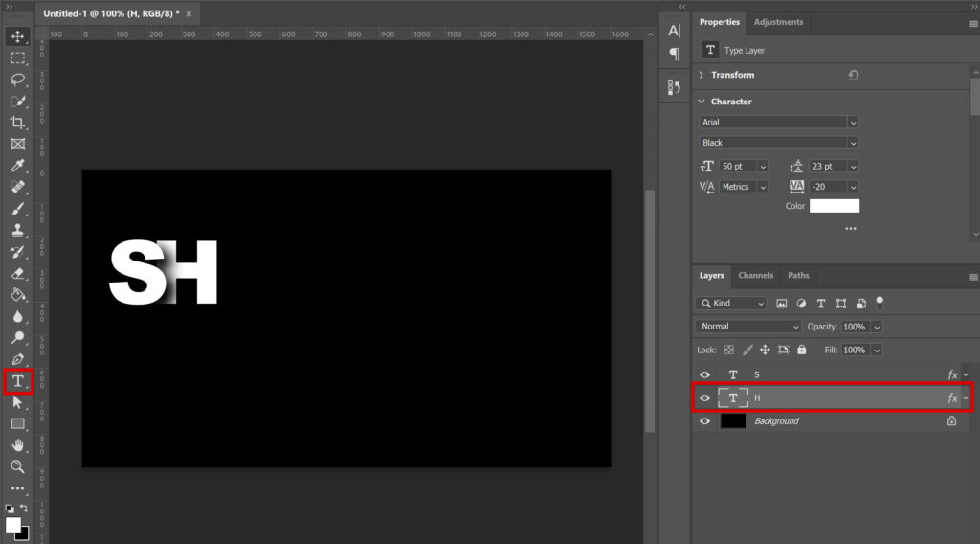Filter layers by pixel layers
This screenshot has width=980, height=544.
coord(781,304)
